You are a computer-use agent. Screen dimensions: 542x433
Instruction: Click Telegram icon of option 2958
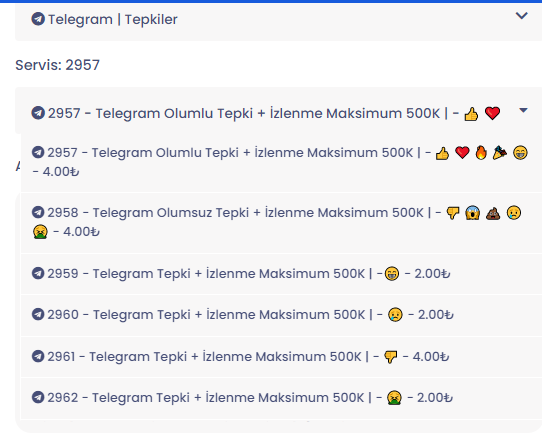point(38,212)
